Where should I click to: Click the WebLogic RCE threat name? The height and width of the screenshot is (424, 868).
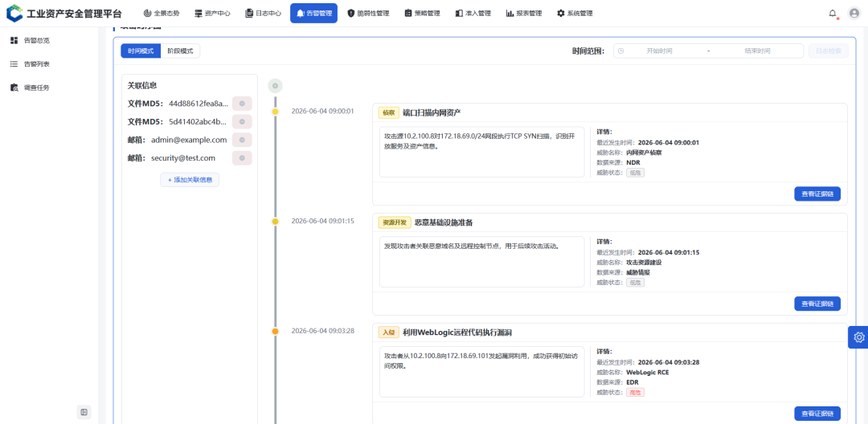(647, 372)
